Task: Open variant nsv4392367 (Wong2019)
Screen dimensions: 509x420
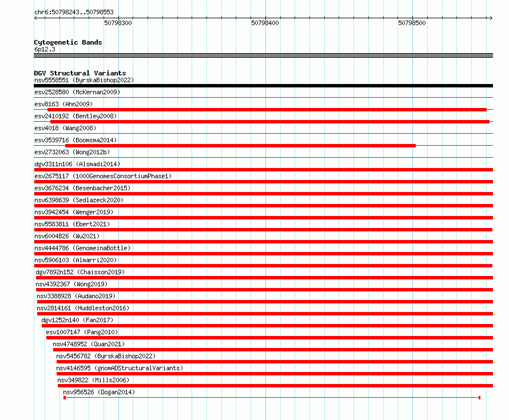Action: [71, 284]
